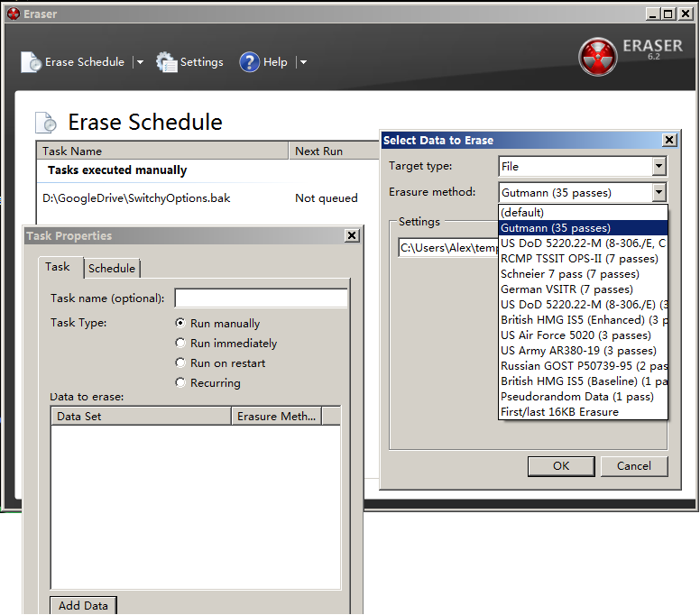Image resolution: width=700 pixels, height=615 pixels.
Task: Open the Settings gear icon in toolbar
Action: click(167, 62)
